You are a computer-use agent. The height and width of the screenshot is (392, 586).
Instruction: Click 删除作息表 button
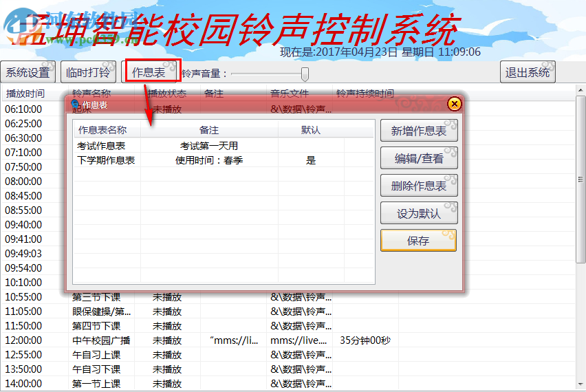point(419,186)
